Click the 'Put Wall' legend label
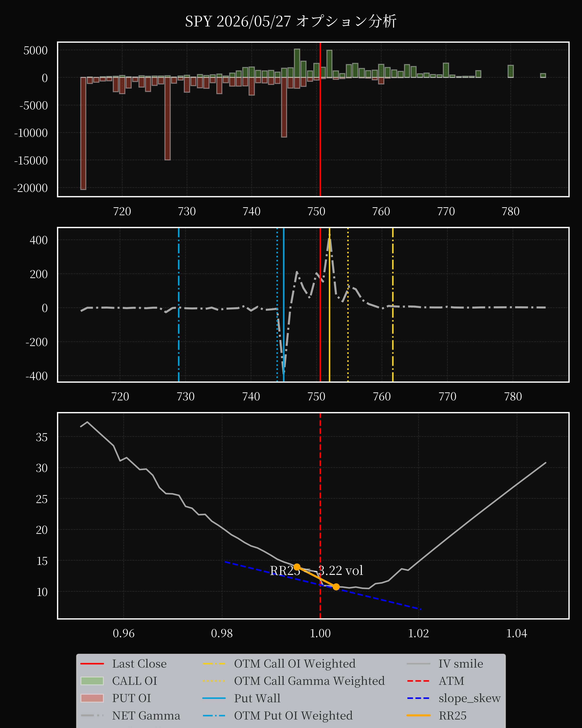The height and width of the screenshot is (728, 582). (x=257, y=698)
